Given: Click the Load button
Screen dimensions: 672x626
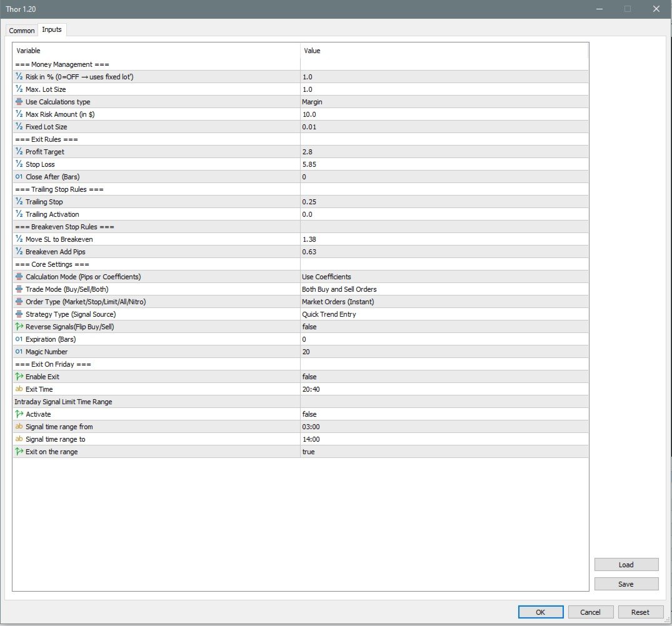Looking at the screenshot, I should tap(626, 565).
